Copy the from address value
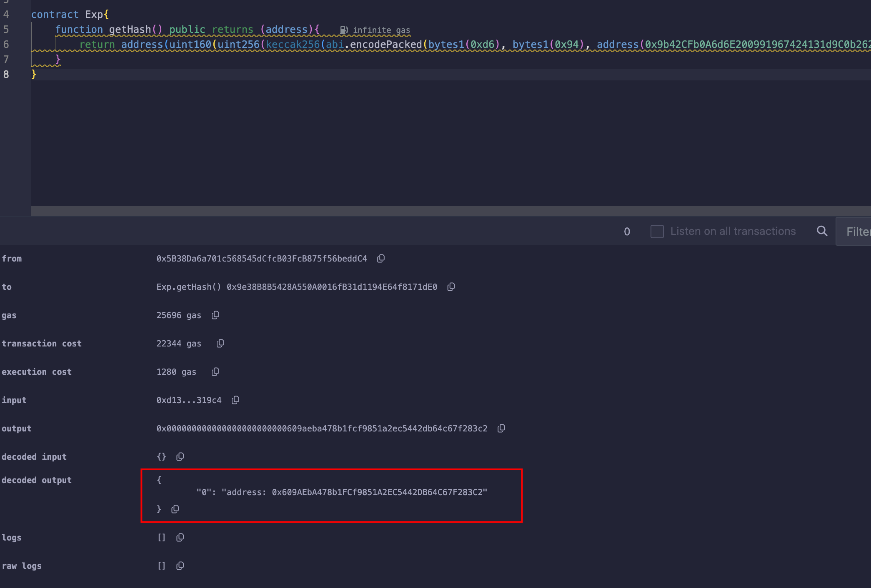 [x=380, y=259]
